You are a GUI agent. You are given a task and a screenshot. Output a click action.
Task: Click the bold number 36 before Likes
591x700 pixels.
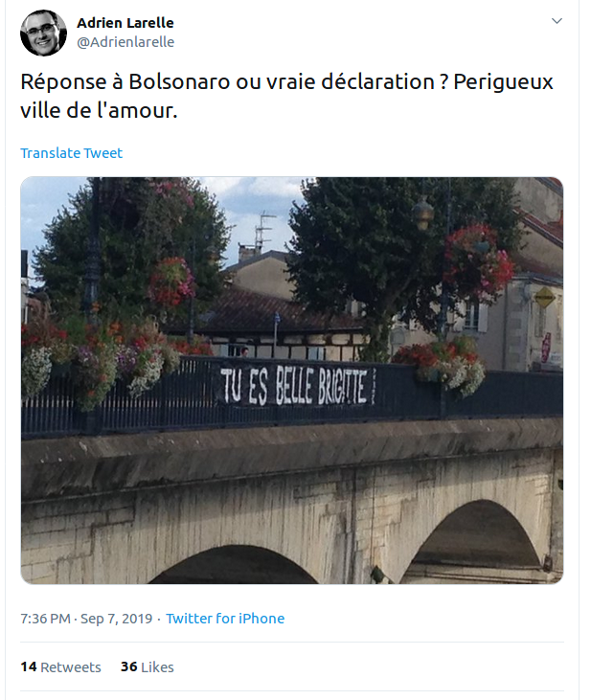[x=128, y=667]
